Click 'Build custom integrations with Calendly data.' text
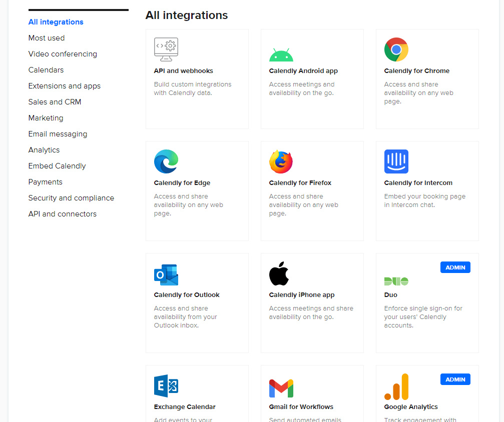Screen dimensions: 504x422 pyautogui.click(x=193, y=88)
